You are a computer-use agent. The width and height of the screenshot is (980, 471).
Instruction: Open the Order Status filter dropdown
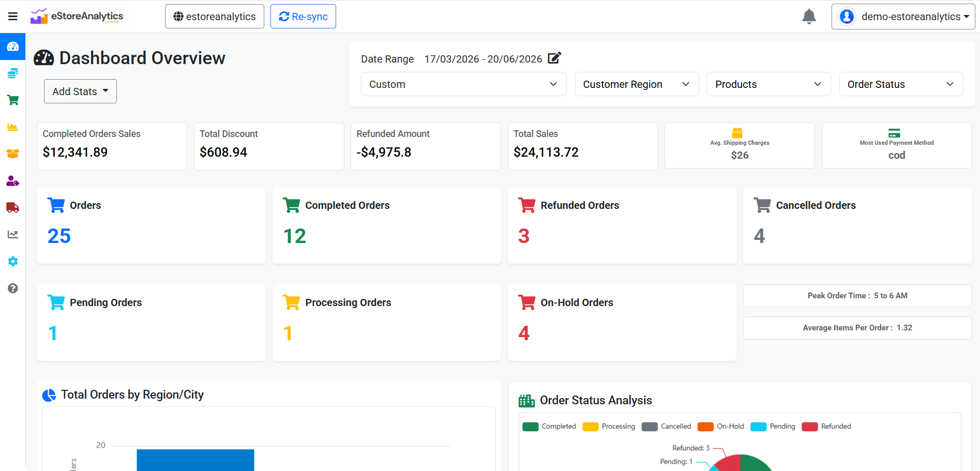click(x=901, y=84)
